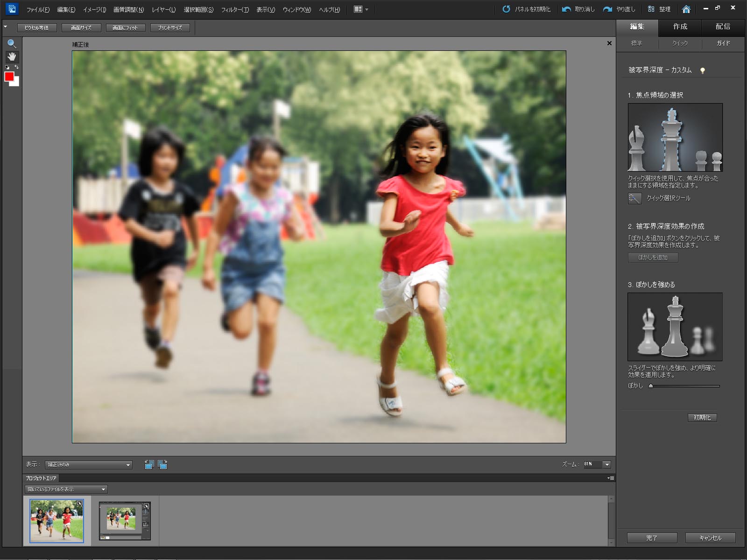The width and height of the screenshot is (747, 560).
Task: Open the 編集(E) menu
Action: (x=66, y=9)
